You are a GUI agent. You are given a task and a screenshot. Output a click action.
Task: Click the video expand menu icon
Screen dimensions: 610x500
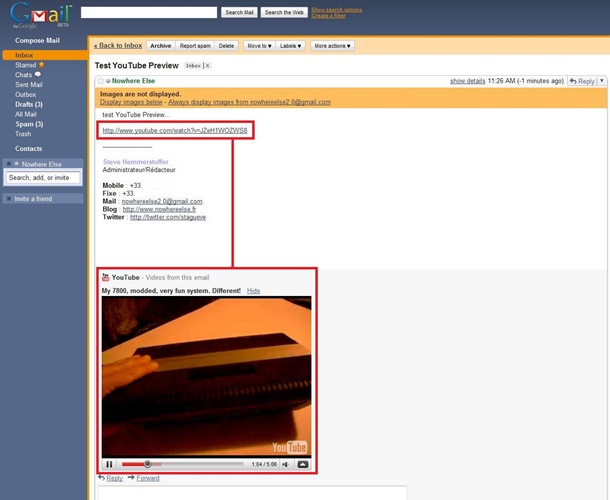point(303,464)
